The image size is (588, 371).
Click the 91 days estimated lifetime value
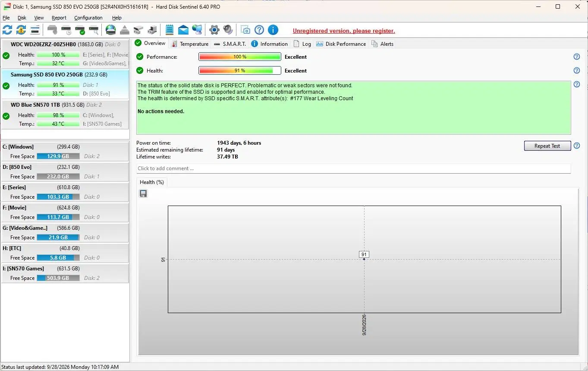coord(226,150)
